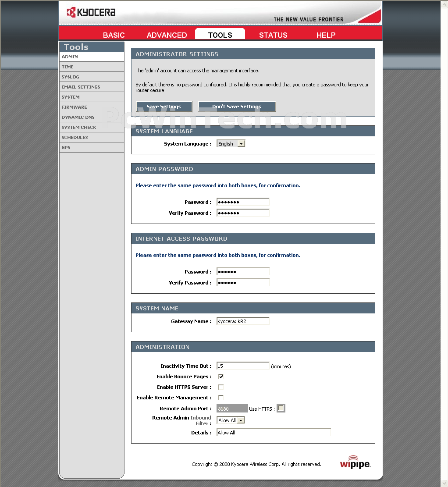
Task: Click the Inactivity Time Out field
Action: [x=243, y=366]
